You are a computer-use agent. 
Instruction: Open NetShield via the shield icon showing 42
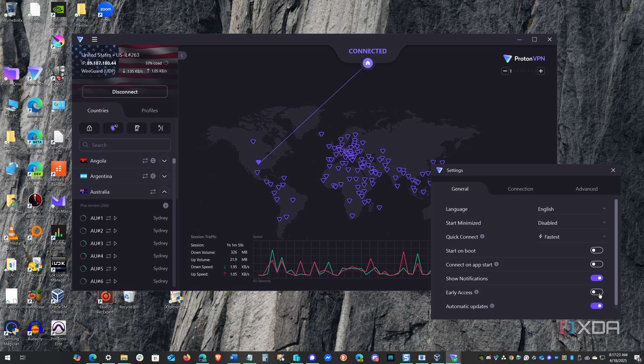[x=113, y=128]
